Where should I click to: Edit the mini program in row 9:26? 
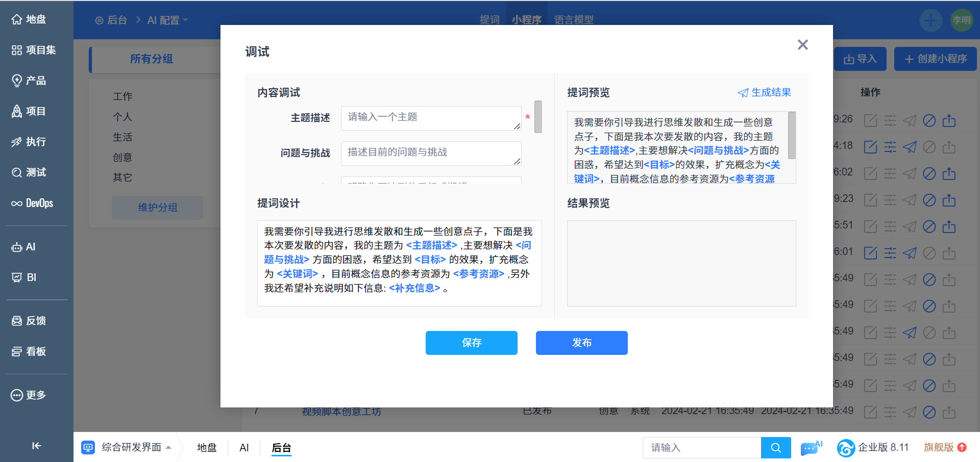870,120
